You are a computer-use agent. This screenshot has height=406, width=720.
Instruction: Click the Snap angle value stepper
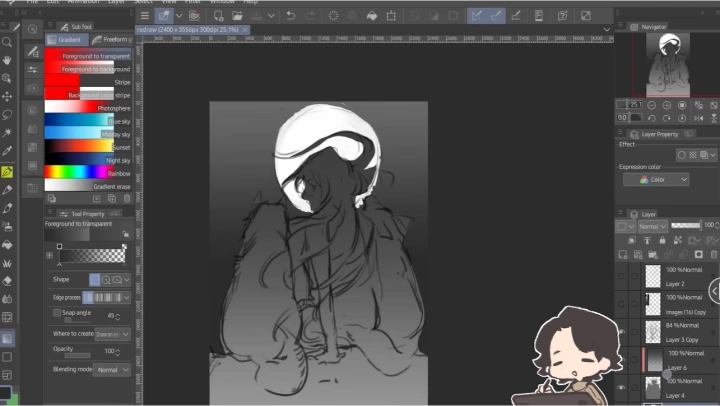click(118, 316)
